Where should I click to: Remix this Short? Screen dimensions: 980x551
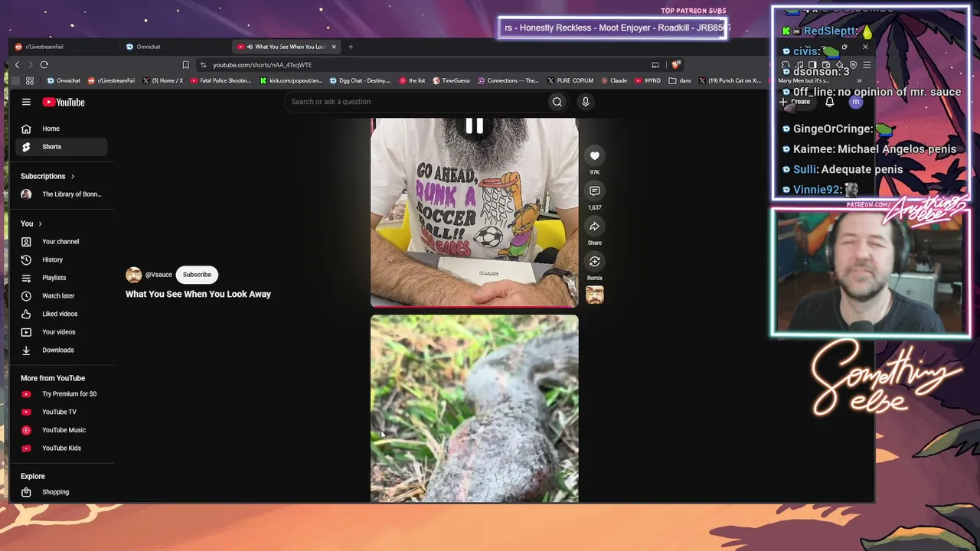(595, 262)
